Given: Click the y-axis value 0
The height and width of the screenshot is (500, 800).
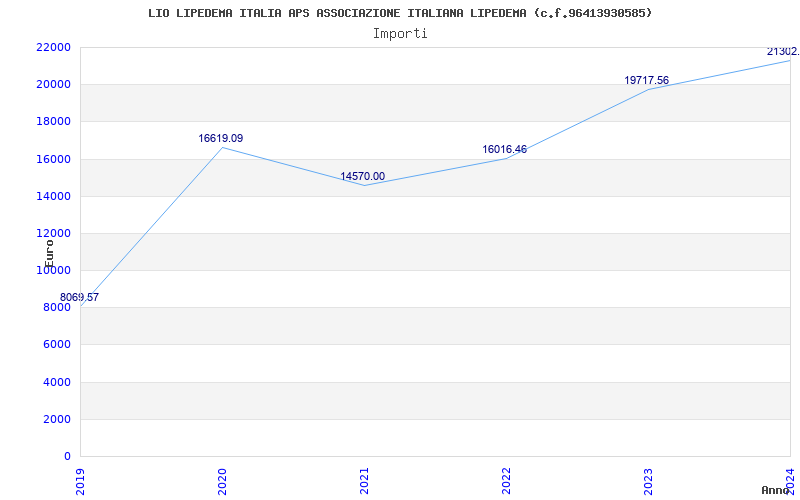Looking at the screenshot, I should click(67, 457).
